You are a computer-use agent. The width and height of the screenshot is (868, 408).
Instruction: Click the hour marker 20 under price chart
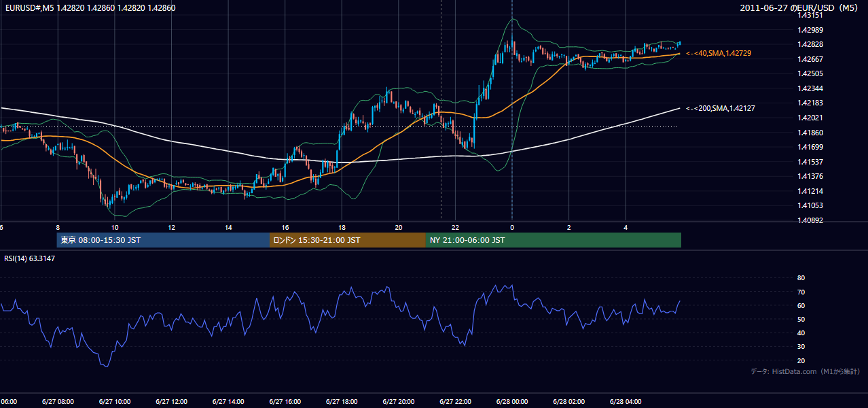tap(399, 228)
